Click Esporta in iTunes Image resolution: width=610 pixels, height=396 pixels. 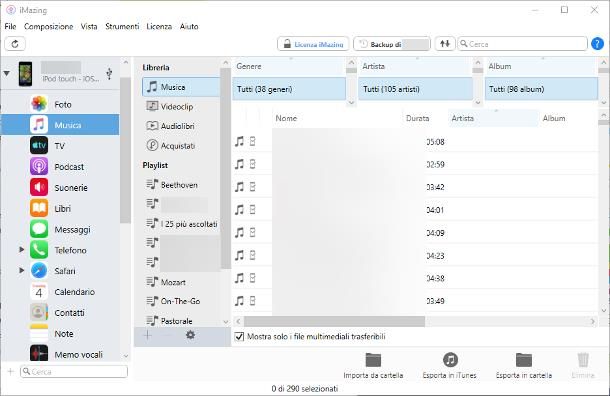coord(450,366)
